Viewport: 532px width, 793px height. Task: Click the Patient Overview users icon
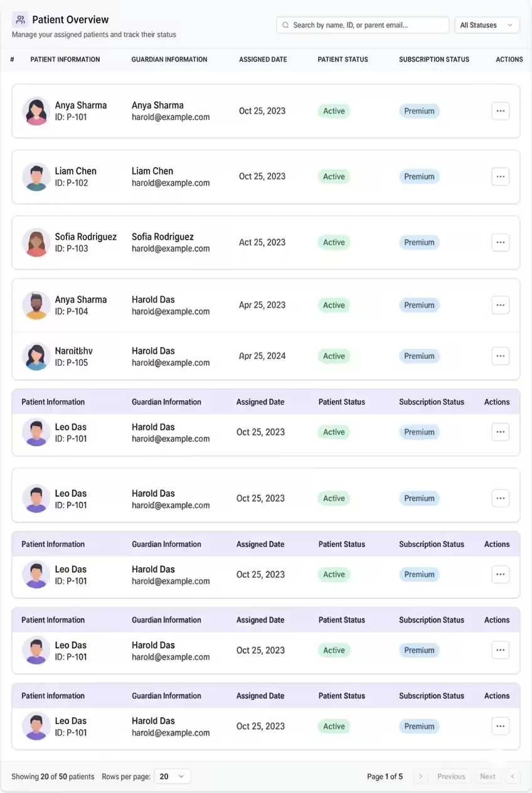point(20,19)
